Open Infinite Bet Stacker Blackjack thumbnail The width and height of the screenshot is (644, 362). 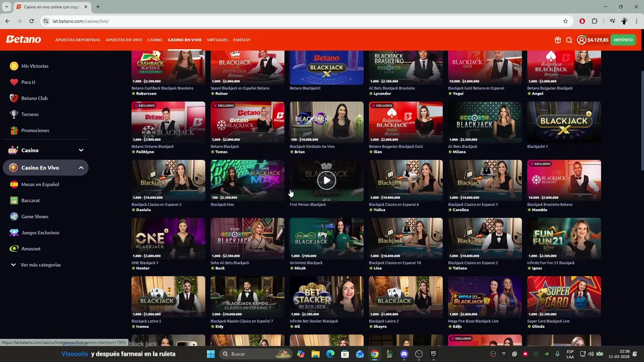[x=327, y=297]
